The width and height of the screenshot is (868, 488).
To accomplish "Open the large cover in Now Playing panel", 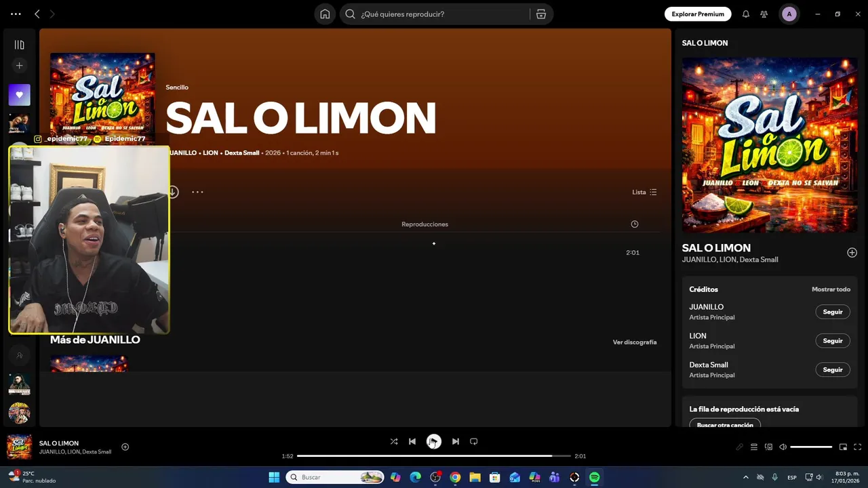I will [x=770, y=145].
